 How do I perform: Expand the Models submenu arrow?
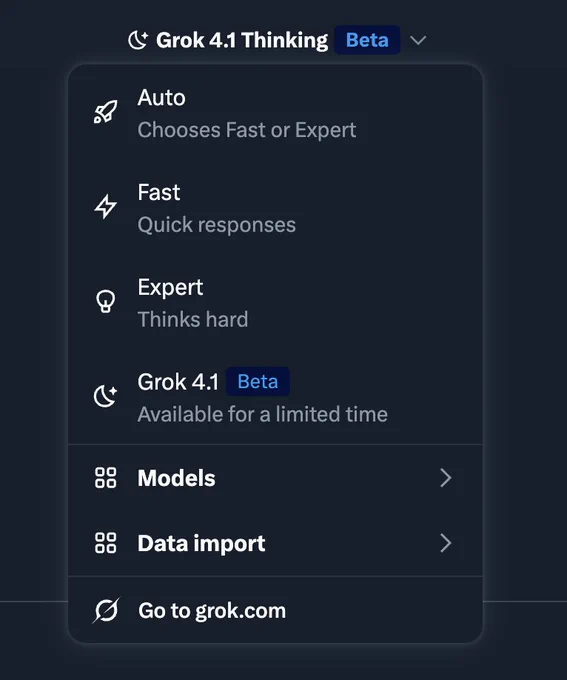(x=446, y=477)
